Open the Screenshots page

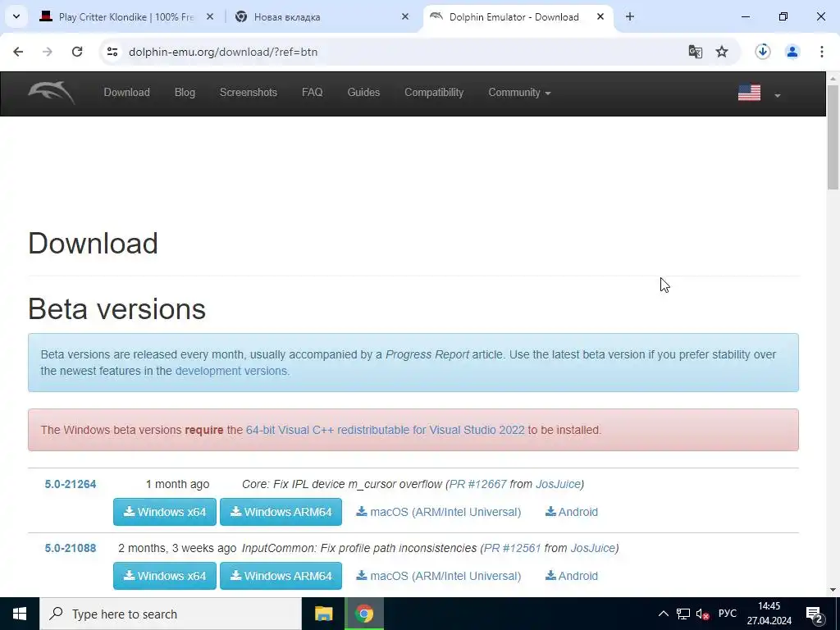(x=249, y=92)
